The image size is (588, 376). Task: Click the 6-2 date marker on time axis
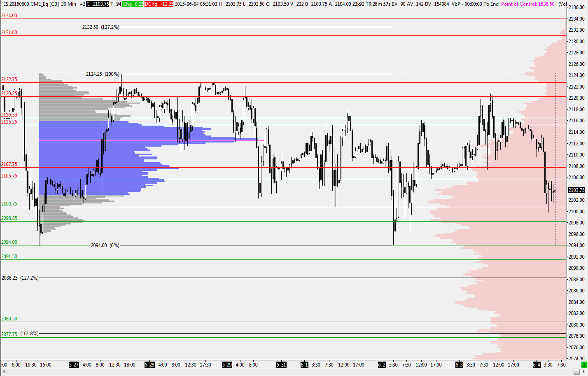382,365
